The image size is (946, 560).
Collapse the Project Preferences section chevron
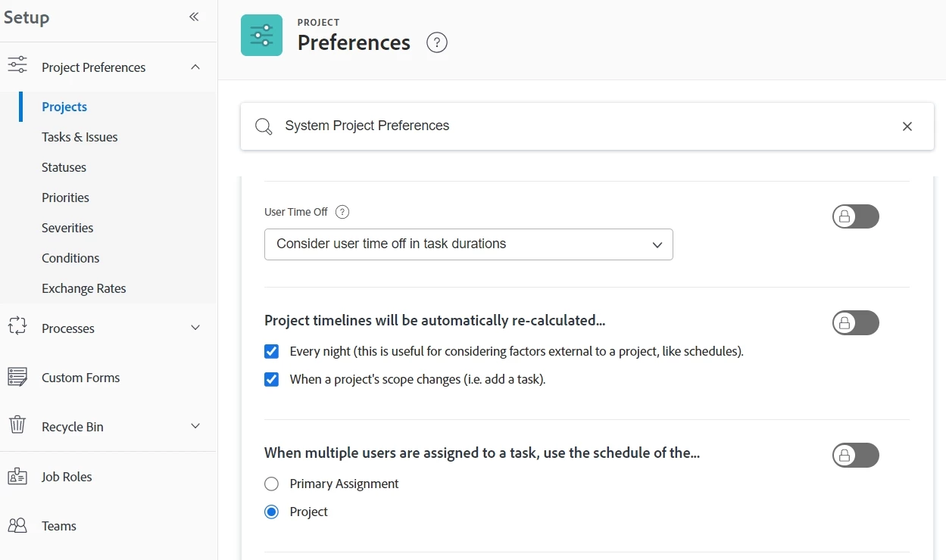click(x=195, y=67)
